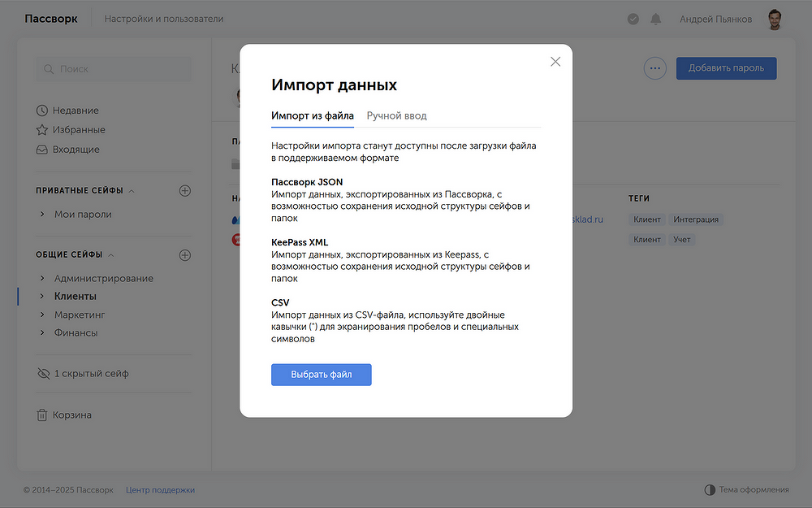Screen dimensions: 812x508
Task: Collapse the Приватные сейфы section
Action: tap(132, 191)
